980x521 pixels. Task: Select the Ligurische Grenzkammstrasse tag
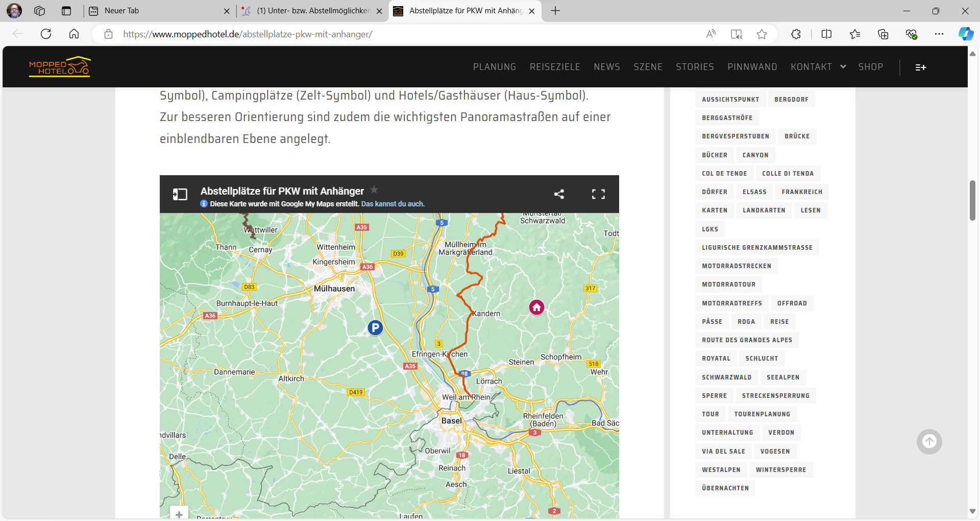(x=757, y=248)
